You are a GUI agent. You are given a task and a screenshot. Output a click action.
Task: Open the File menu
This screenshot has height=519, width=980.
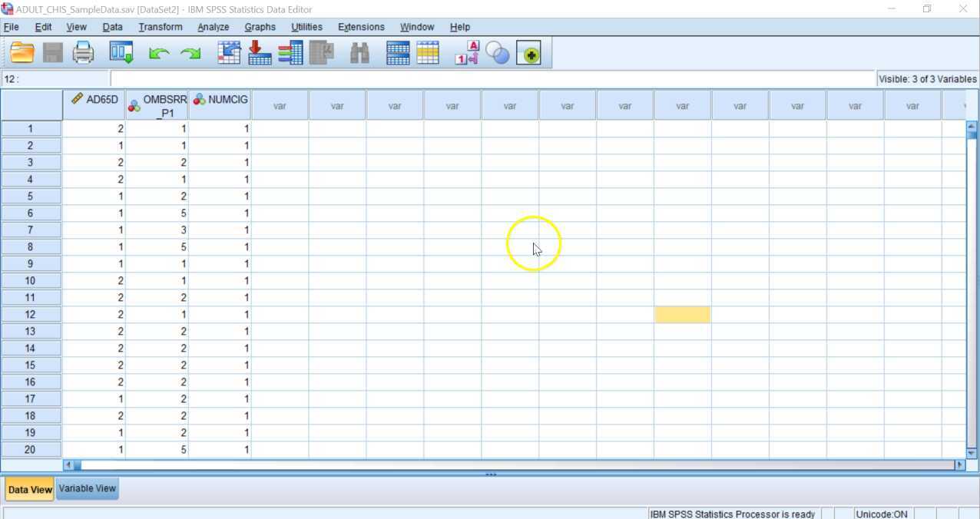pos(11,27)
